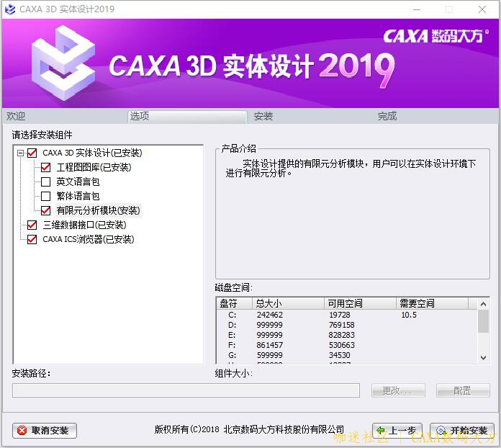Click the CAXA app icon in title bar
501x448 pixels.
pos(10,9)
